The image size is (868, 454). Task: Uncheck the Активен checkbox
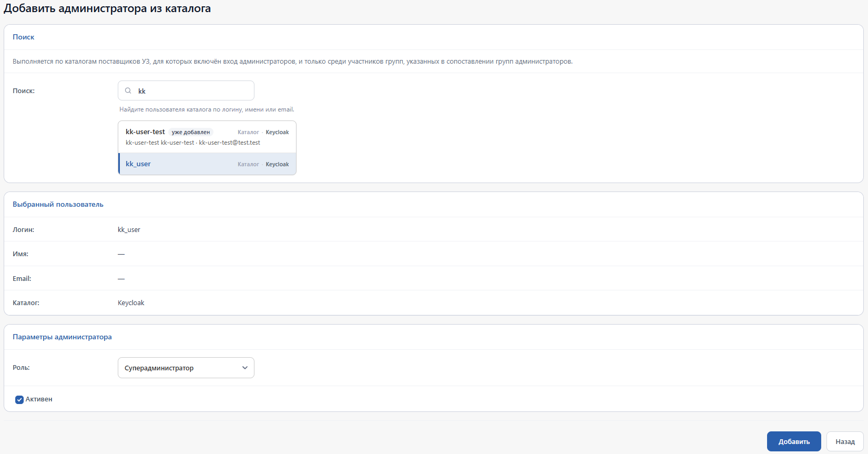[x=19, y=399]
